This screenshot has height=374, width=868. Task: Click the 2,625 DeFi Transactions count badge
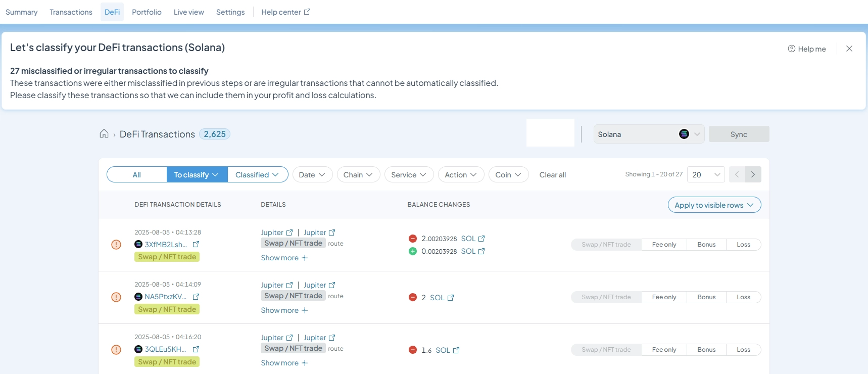coord(215,134)
